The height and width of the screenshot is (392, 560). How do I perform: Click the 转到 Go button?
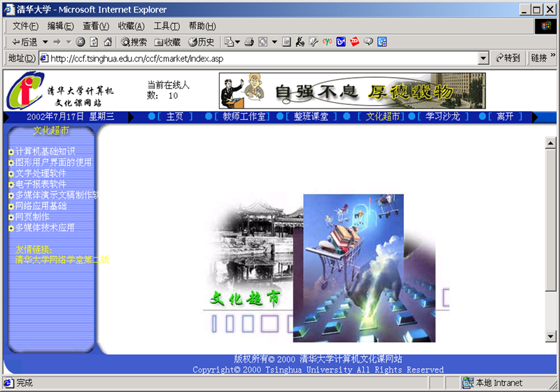coord(508,58)
